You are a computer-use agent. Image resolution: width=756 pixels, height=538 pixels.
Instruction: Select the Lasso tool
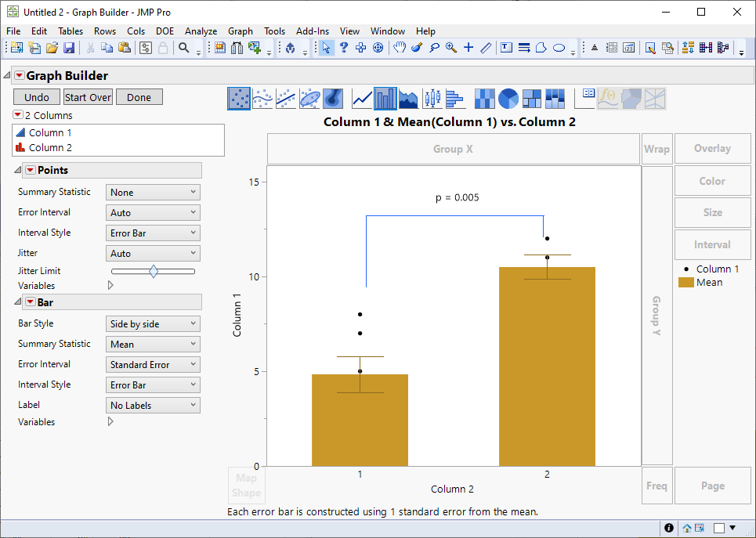[435, 48]
